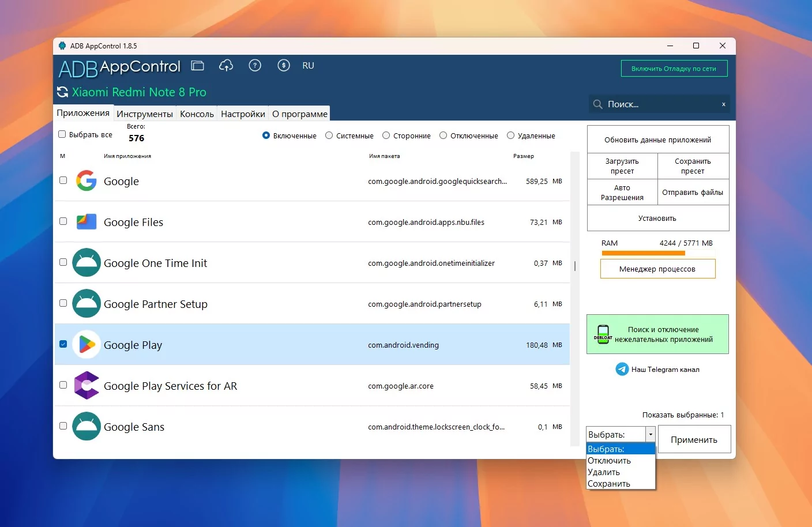
Task: Open the folder icon in header toolbar
Action: pos(198,66)
